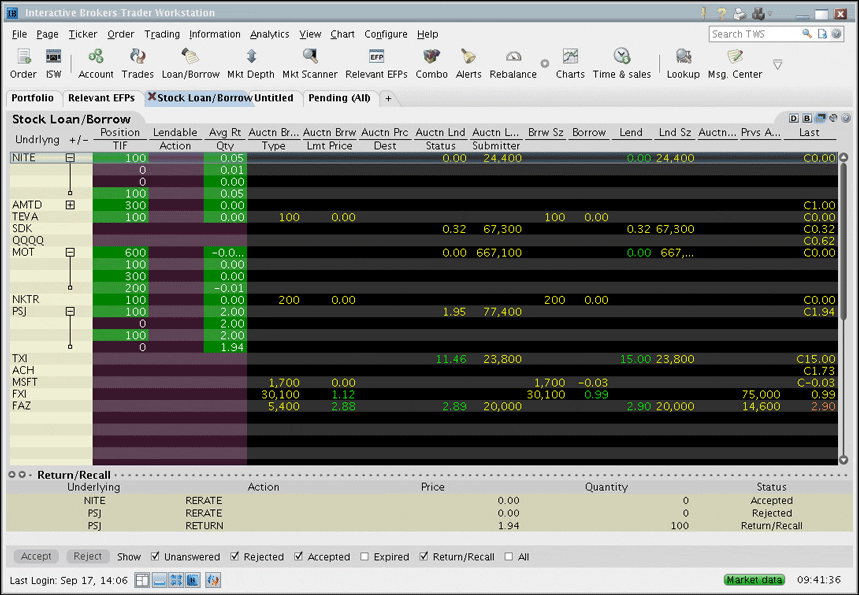Click the Market data status button
Image resolution: width=859 pixels, height=595 pixels.
[754, 580]
